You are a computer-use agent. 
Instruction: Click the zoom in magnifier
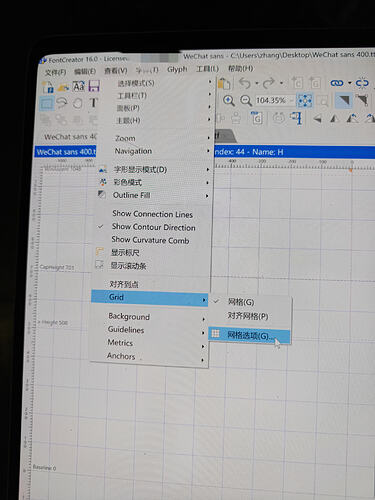pos(229,100)
